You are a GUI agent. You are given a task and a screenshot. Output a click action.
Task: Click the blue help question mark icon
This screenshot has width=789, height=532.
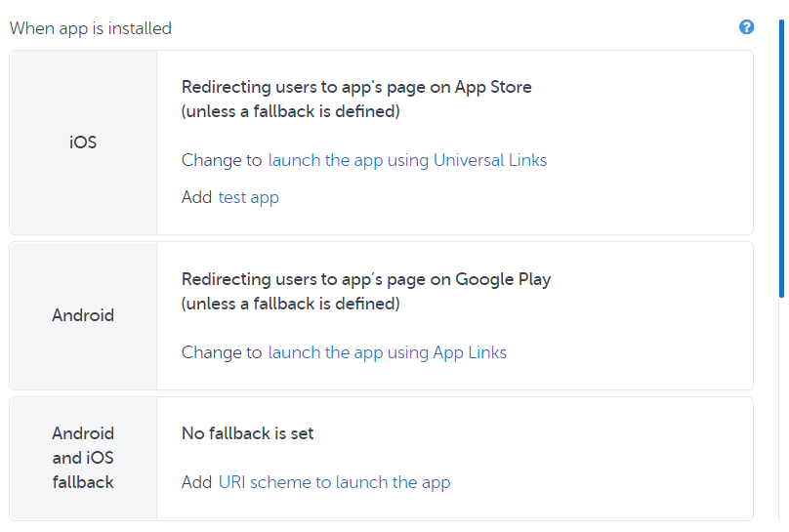[x=747, y=27]
